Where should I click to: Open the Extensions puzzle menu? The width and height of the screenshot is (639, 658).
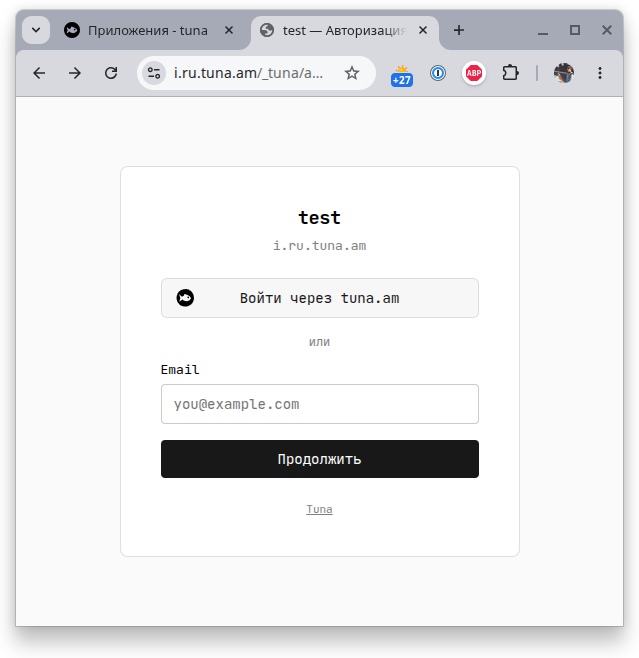click(510, 73)
